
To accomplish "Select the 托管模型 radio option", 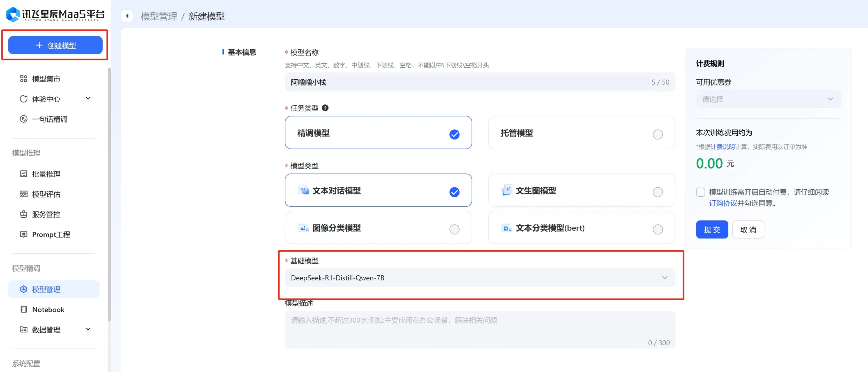I will 657,134.
